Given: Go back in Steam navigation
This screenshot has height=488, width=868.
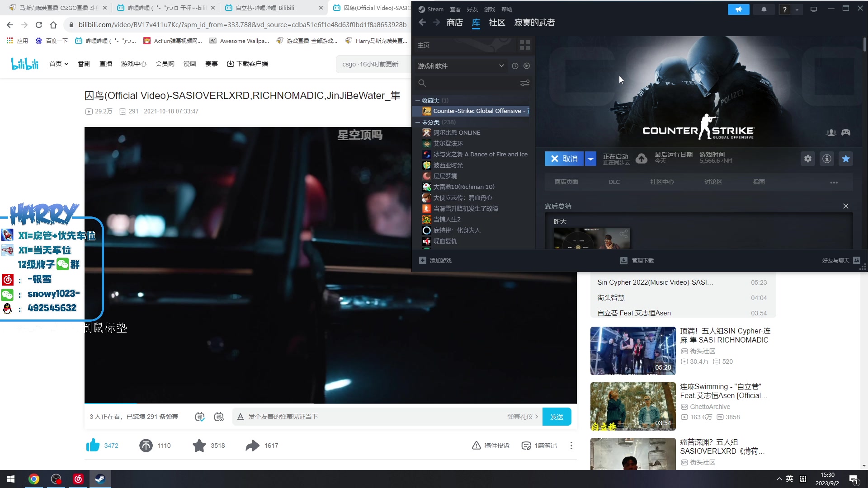Looking at the screenshot, I should [422, 23].
